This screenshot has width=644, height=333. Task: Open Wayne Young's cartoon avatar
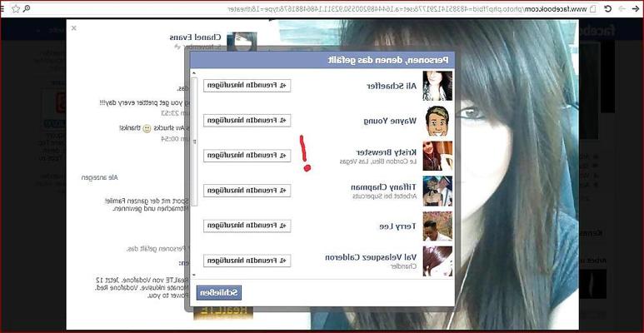pyautogui.click(x=437, y=121)
